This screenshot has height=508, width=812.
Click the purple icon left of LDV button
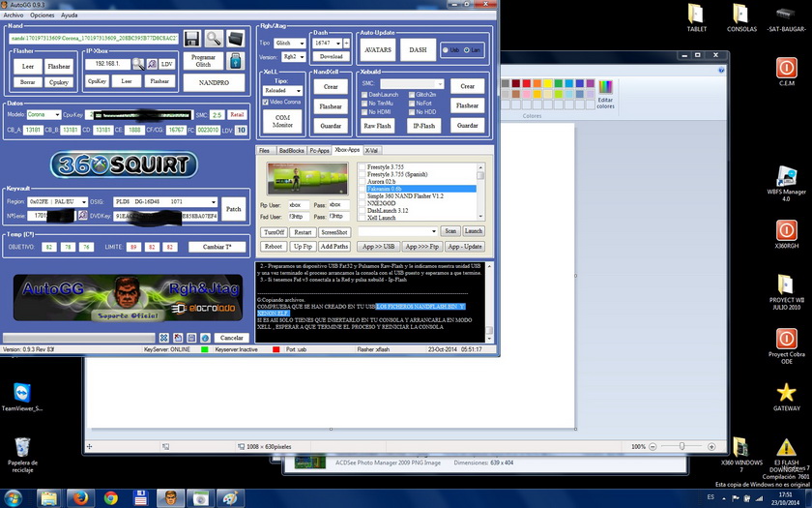point(152,64)
